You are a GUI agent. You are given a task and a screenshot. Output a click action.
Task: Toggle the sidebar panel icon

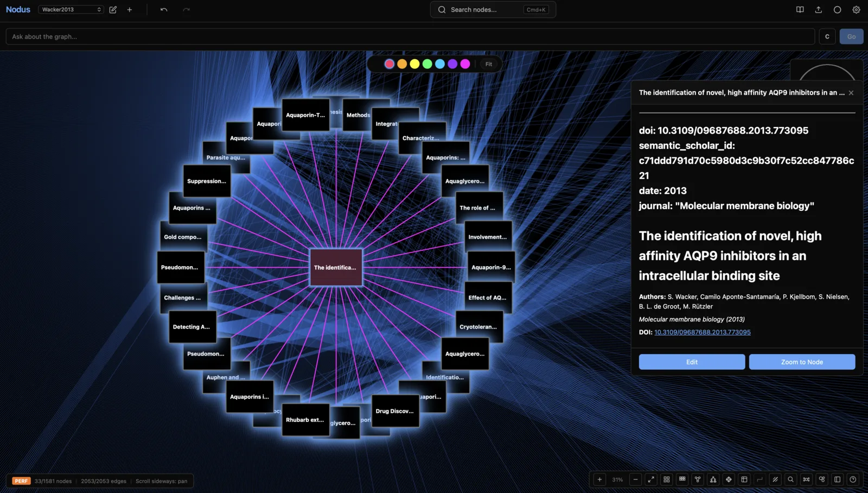click(837, 479)
